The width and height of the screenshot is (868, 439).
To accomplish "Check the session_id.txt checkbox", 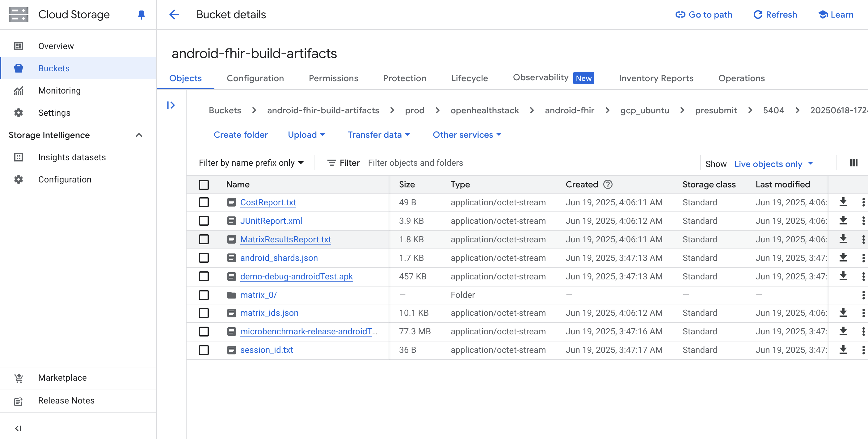I will (204, 350).
